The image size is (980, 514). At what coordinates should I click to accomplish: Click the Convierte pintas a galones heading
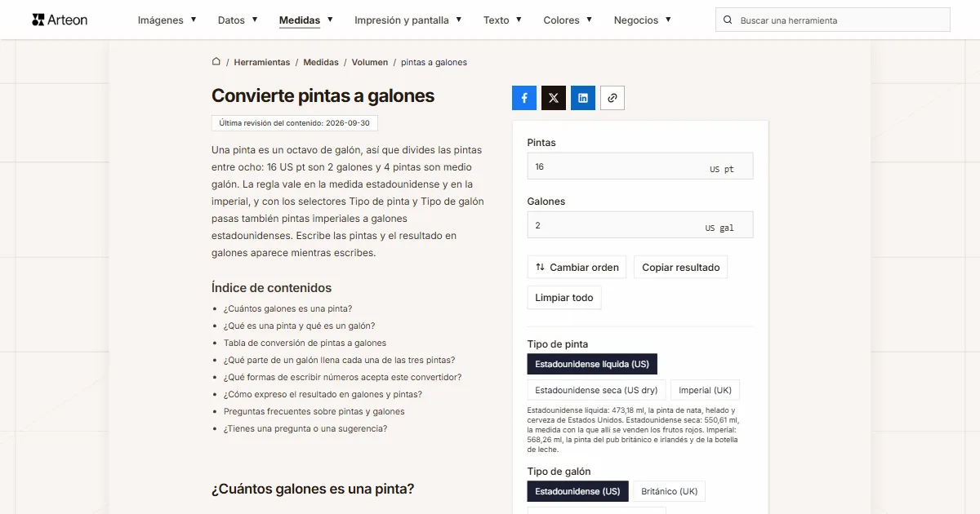(323, 95)
